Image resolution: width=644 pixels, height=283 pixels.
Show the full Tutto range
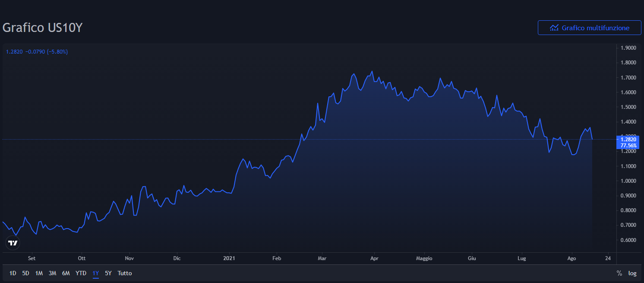coord(125,273)
